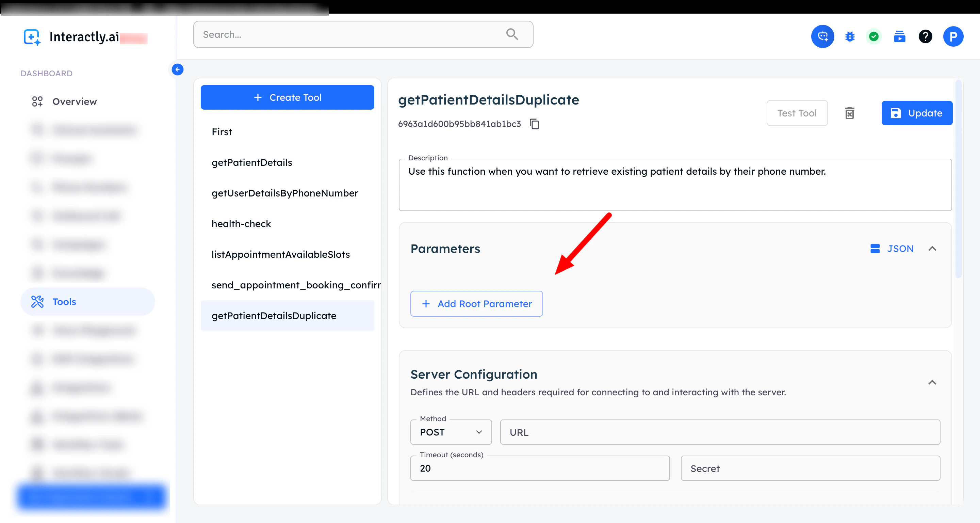The width and height of the screenshot is (980, 523).
Task: Open the help question mark icon
Action: tap(925, 36)
